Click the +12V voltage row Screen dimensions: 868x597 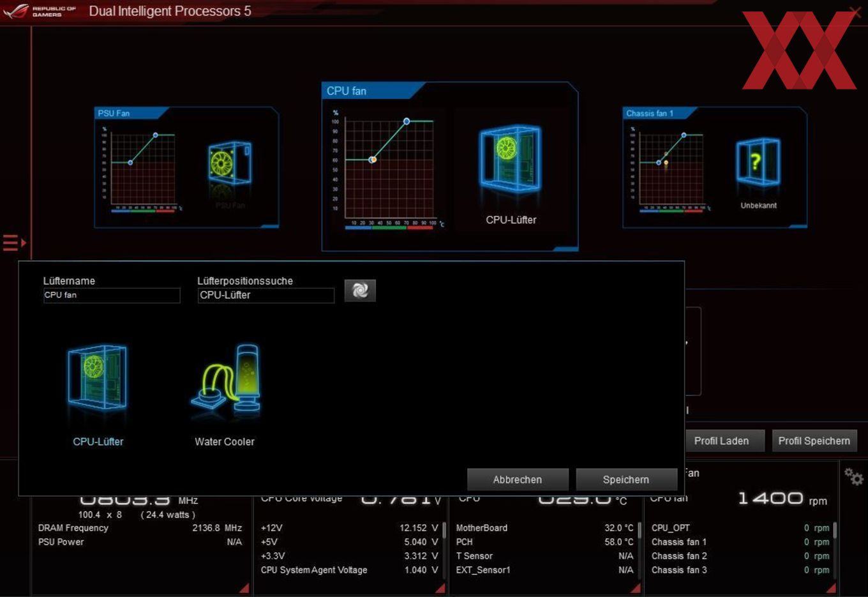pos(350,528)
